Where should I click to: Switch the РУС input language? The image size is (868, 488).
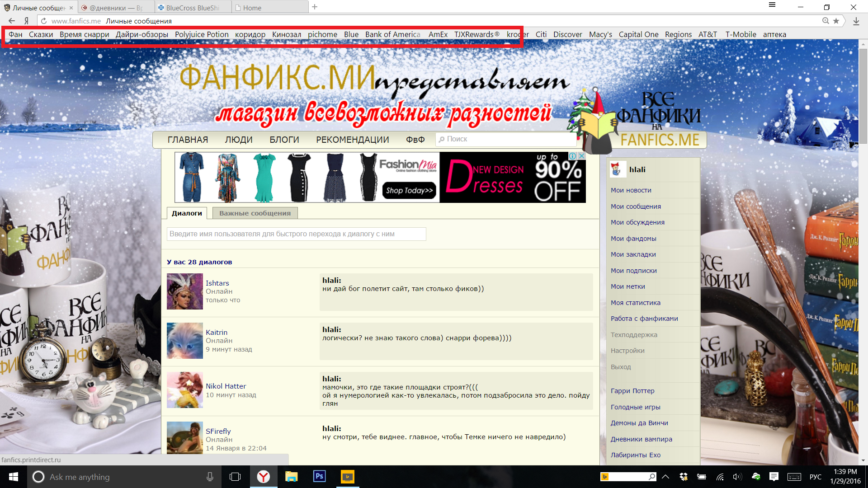point(816,477)
